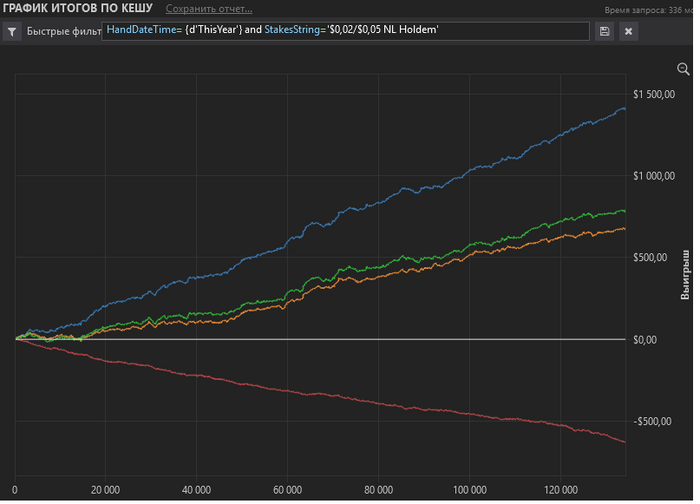Click the 'Быстрые фильт' label
The width and height of the screenshot is (700, 504).
point(64,32)
